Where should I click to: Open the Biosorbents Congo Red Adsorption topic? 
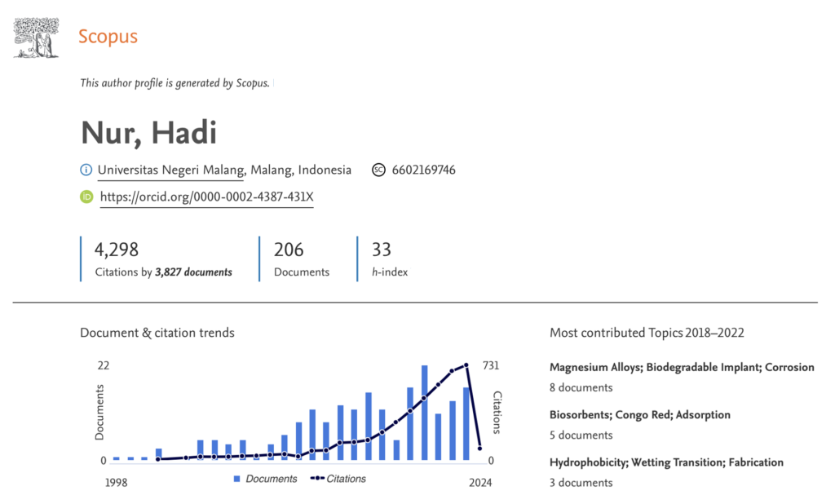[x=640, y=414]
